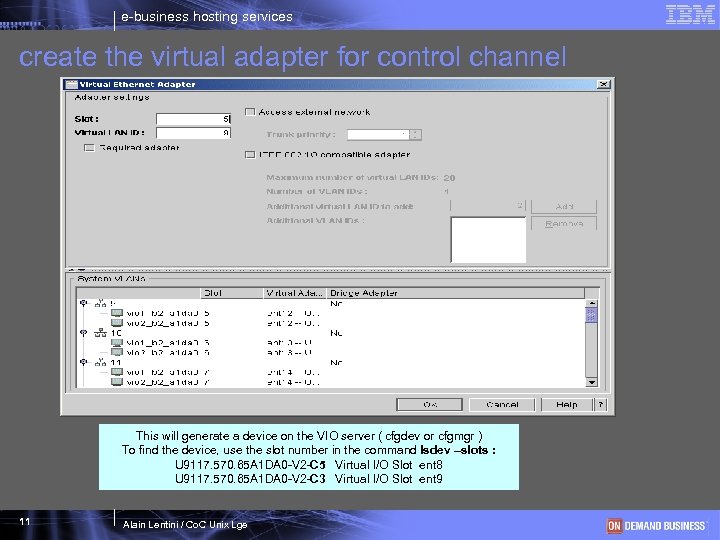Click the Remove button
The image size is (720, 540).
[564, 224]
